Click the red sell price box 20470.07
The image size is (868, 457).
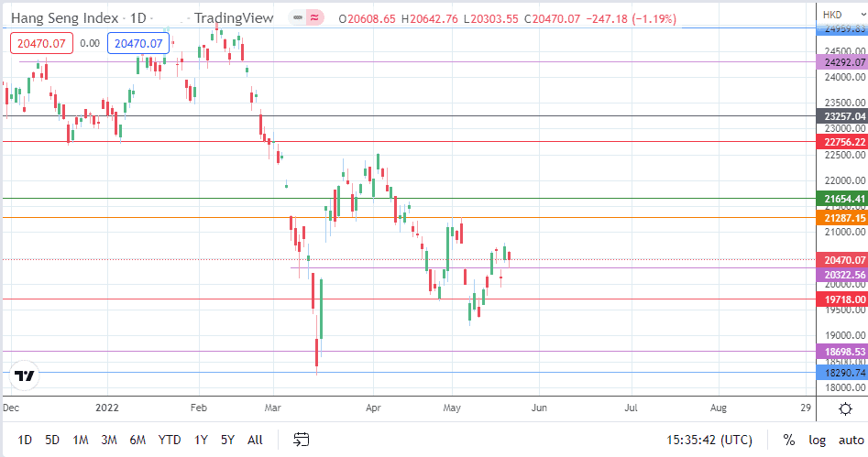pyautogui.click(x=41, y=43)
